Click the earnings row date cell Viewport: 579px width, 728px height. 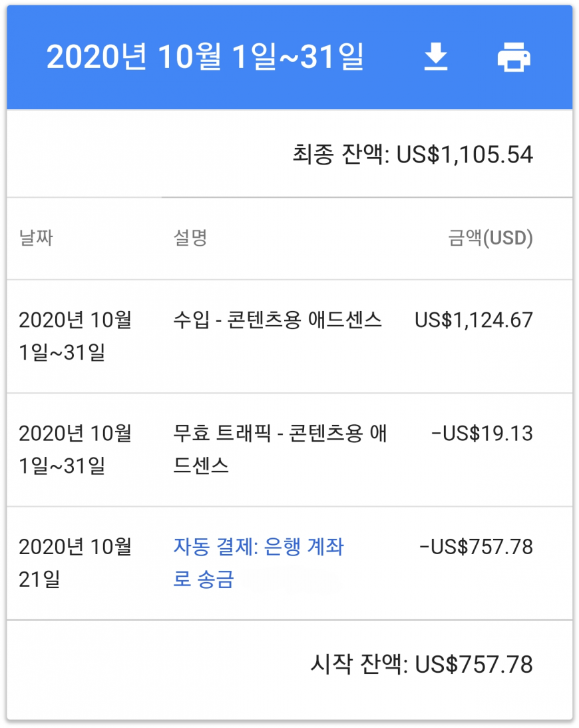pyautogui.click(x=75, y=336)
